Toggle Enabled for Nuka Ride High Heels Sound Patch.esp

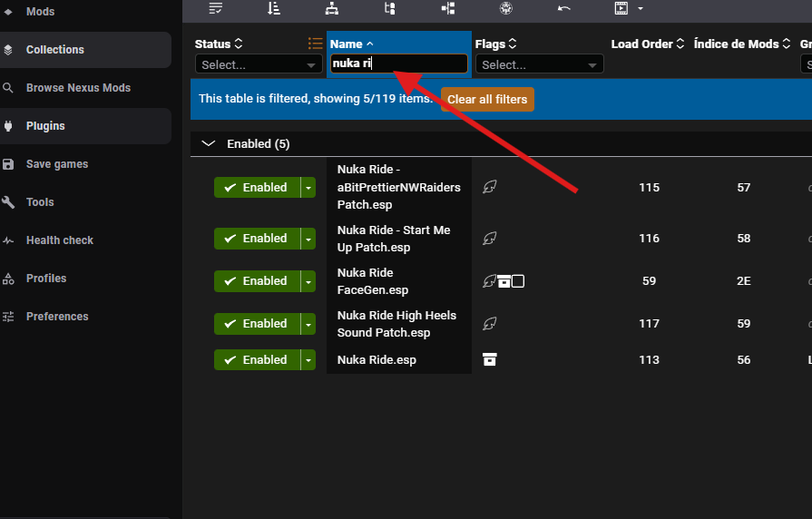tap(257, 324)
